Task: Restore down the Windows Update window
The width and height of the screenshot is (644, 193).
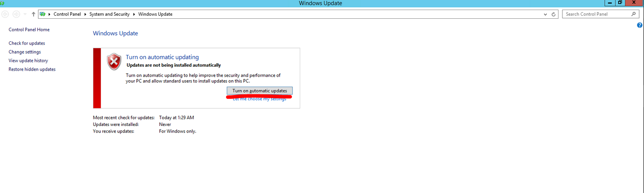Action: (x=620, y=3)
